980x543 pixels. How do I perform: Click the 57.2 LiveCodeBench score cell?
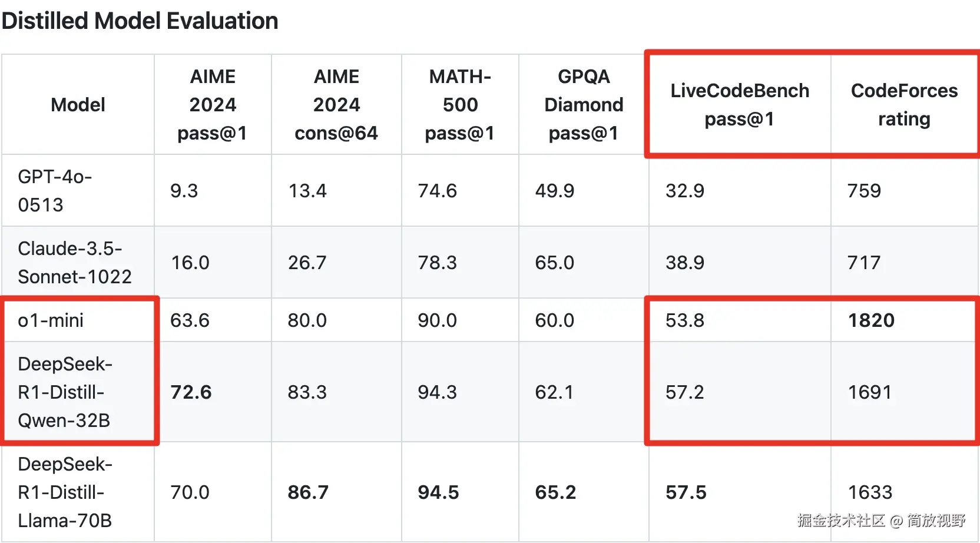coord(685,392)
